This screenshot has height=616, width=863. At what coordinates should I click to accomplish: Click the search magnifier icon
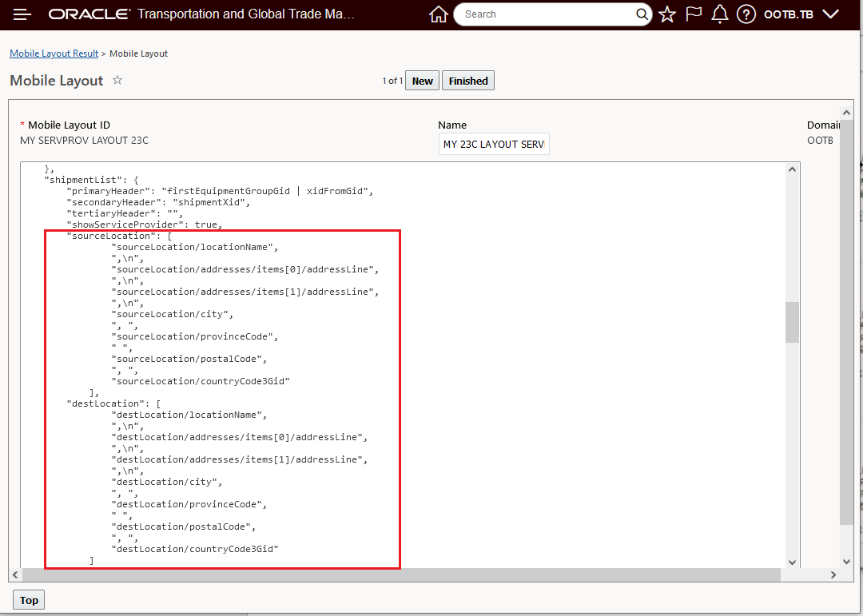point(642,14)
